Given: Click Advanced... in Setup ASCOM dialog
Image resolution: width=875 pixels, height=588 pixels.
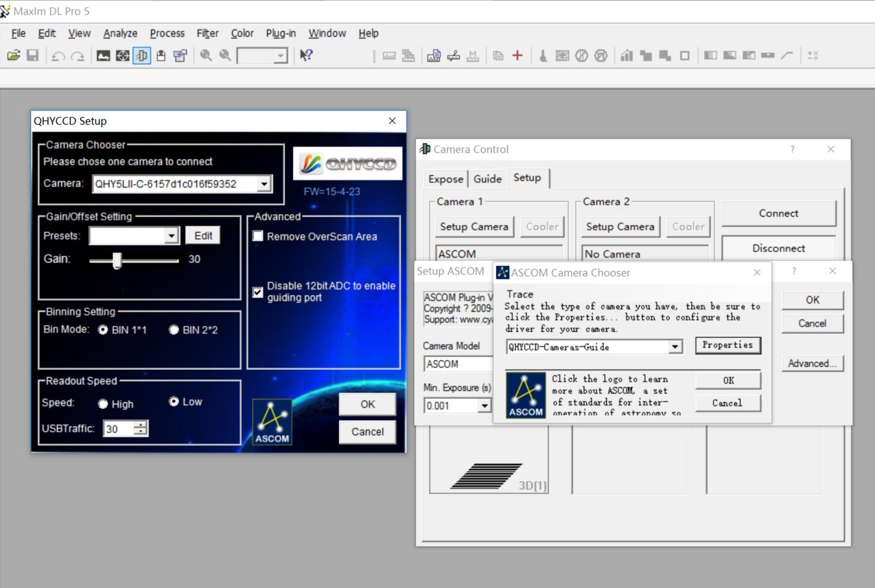Looking at the screenshot, I should (812, 363).
